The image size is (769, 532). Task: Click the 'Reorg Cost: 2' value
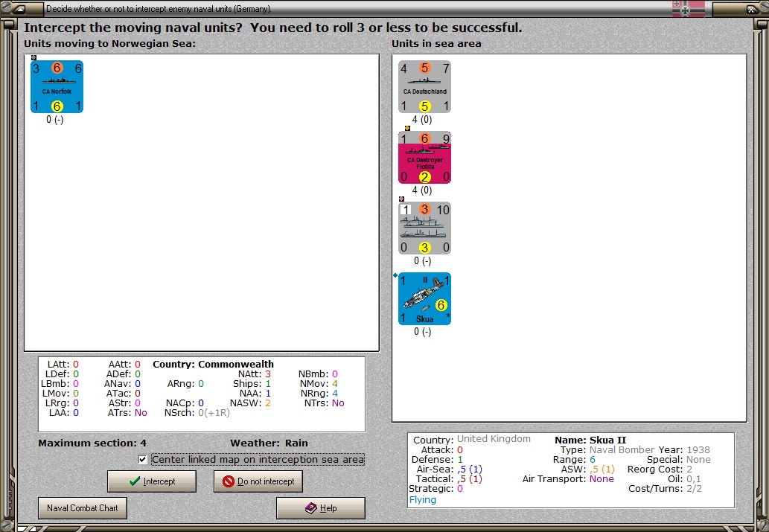click(660, 469)
